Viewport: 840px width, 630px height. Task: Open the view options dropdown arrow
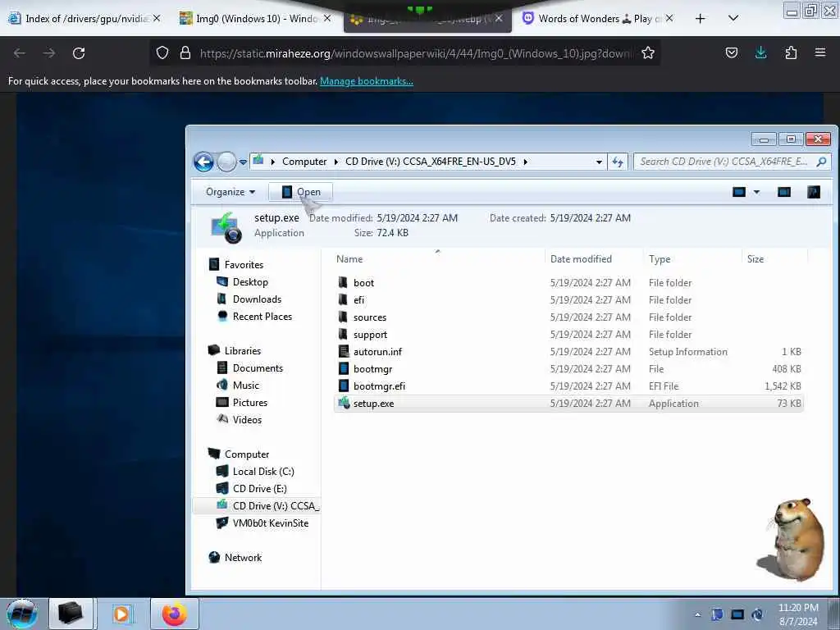pyautogui.click(x=757, y=192)
